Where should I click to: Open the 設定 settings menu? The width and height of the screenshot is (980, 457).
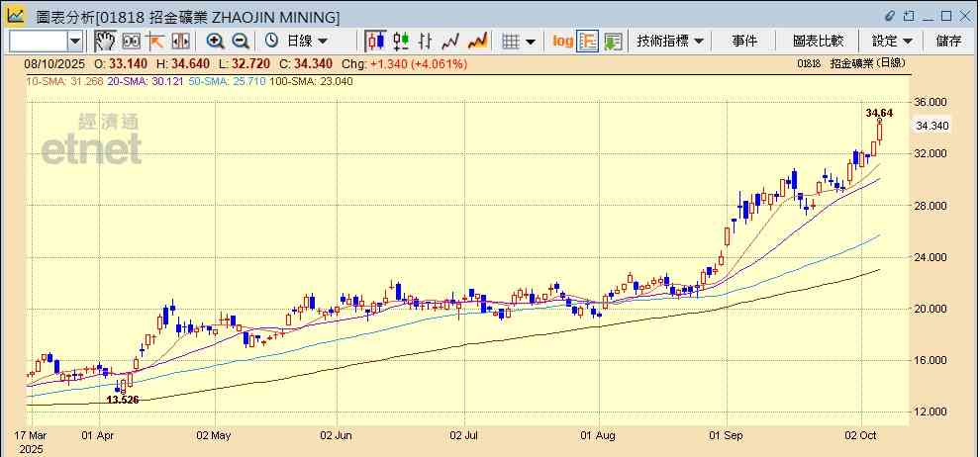coord(892,41)
